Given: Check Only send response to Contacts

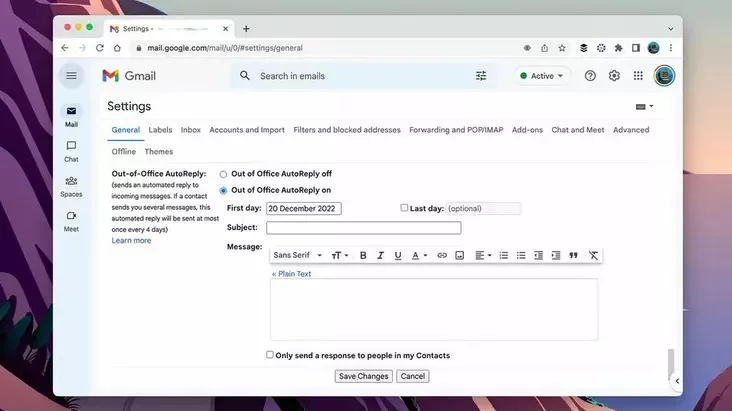Looking at the screenshot, I should coord(270,355).
